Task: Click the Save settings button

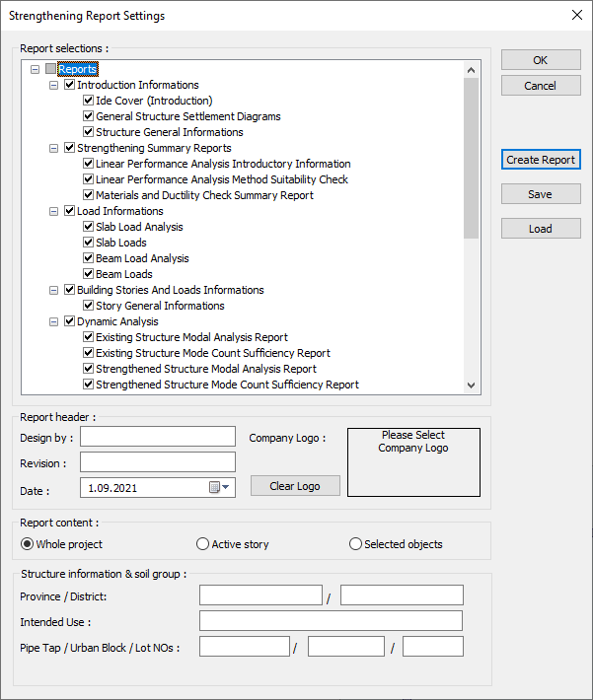Action: (x=540, y=194)
